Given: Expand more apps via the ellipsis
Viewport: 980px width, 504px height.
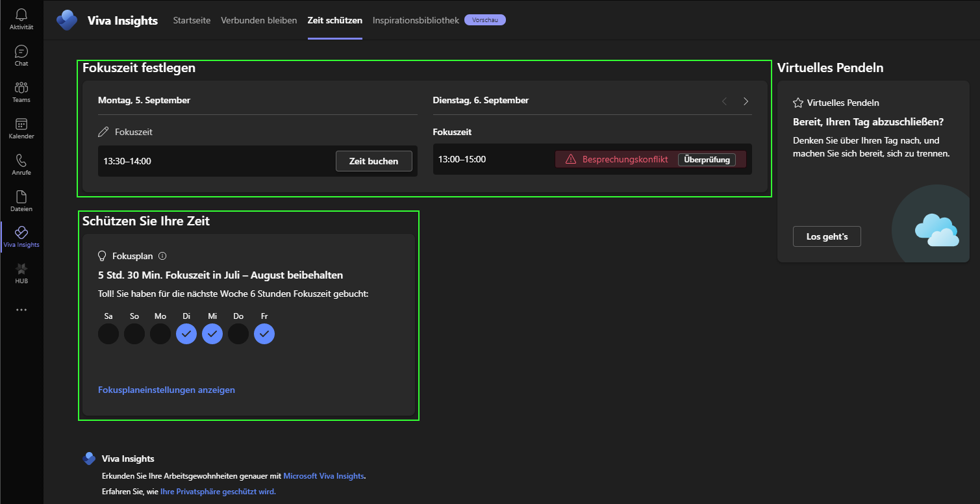Looking at the screenshot, I should [21, 310].
